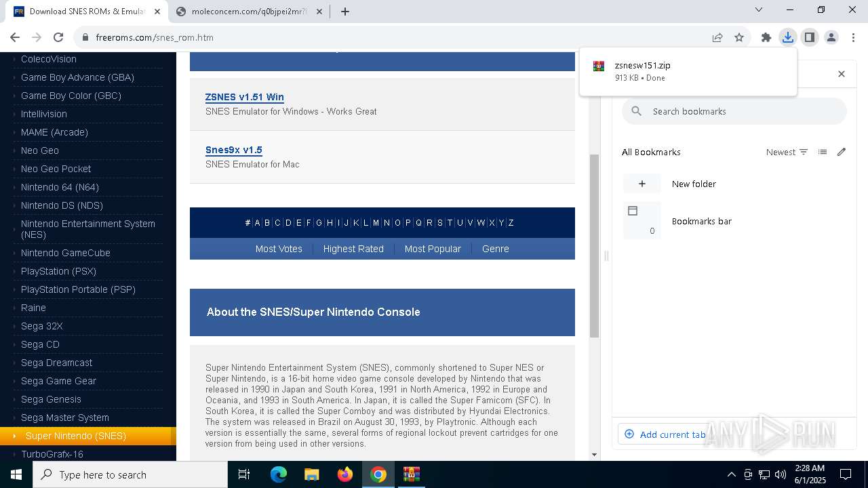Open the Bookmarks bar folder

(x=701, y=221)
